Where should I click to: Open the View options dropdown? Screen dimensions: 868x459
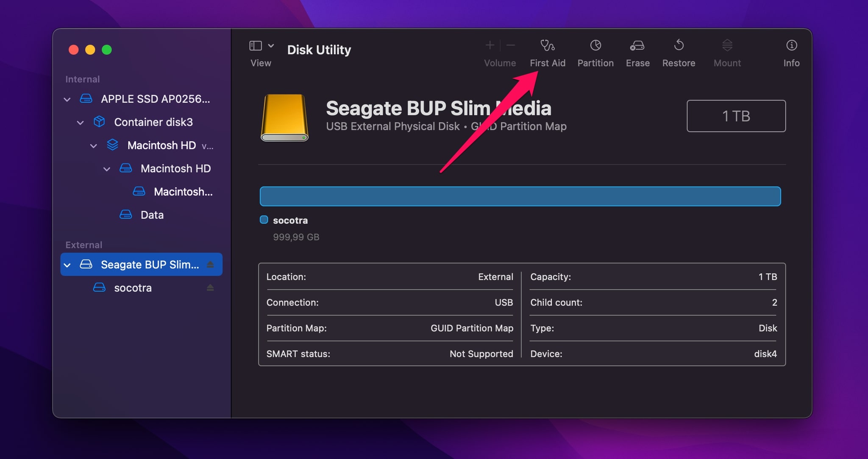[x=272, y=45]
